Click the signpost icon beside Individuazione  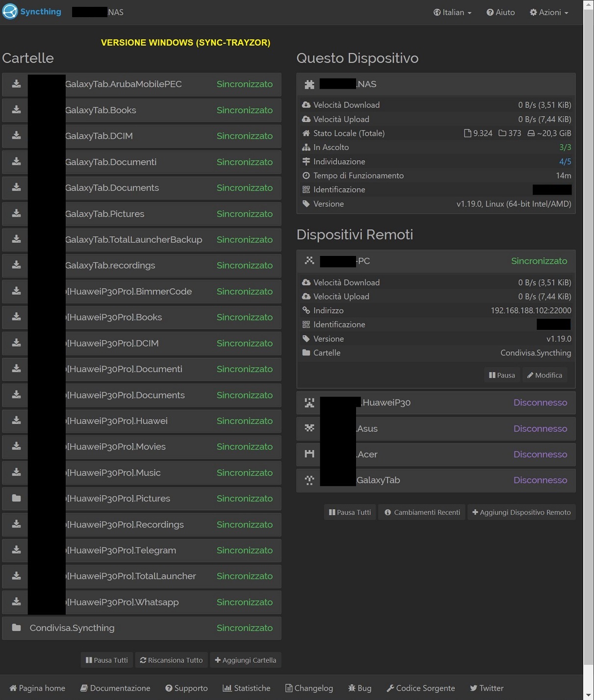coord(306,161)
